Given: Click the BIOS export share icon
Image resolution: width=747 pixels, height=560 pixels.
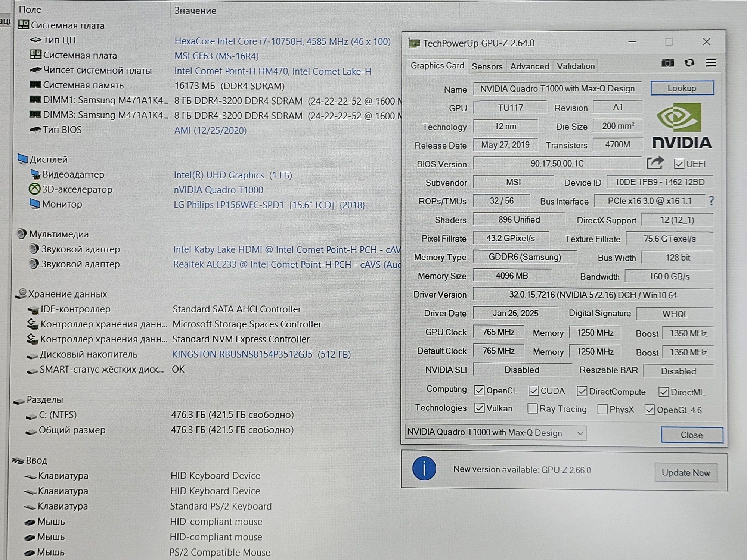Looking at the screenshot, I should (x=655, y=163).
